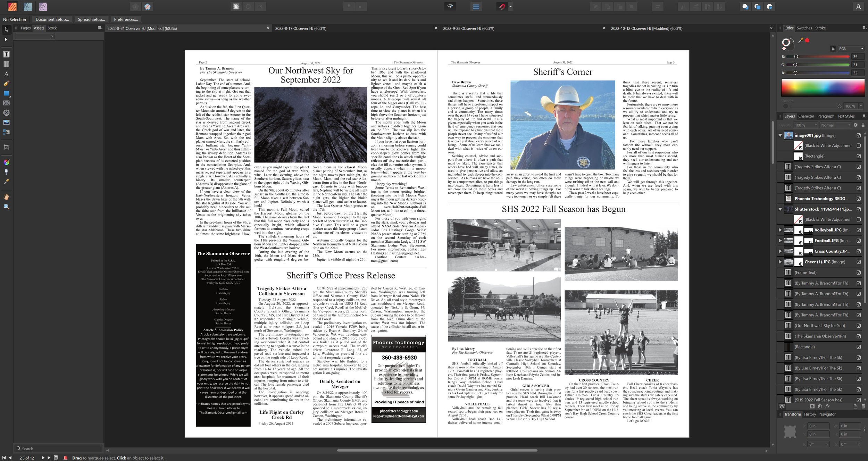The image size is (868, 461).
Task: Select the Artistic Text tool
Action: tap(6, 74)
